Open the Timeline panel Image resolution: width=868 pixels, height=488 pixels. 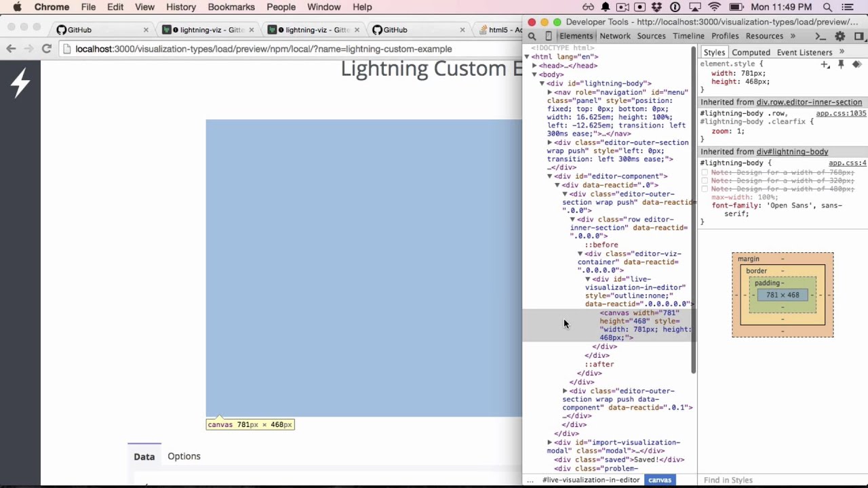click(x=688, y=36)
